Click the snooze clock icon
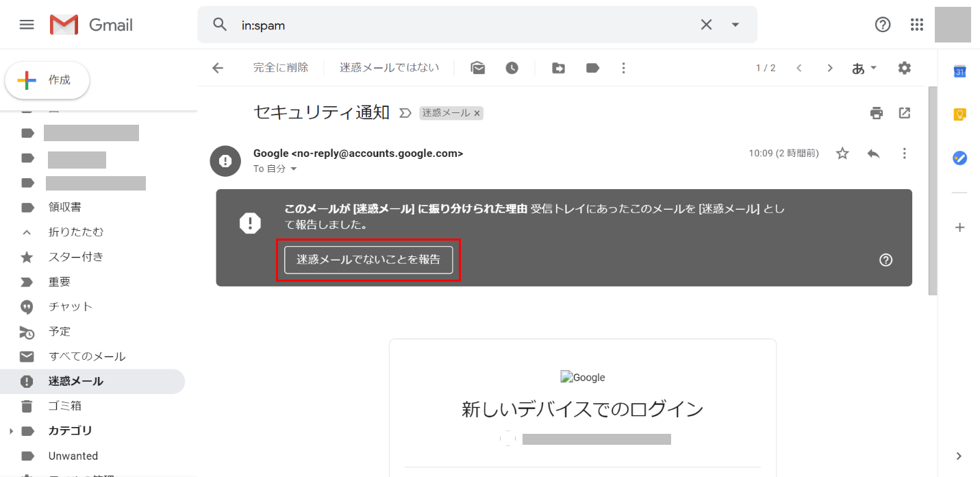 coord(512,68)
